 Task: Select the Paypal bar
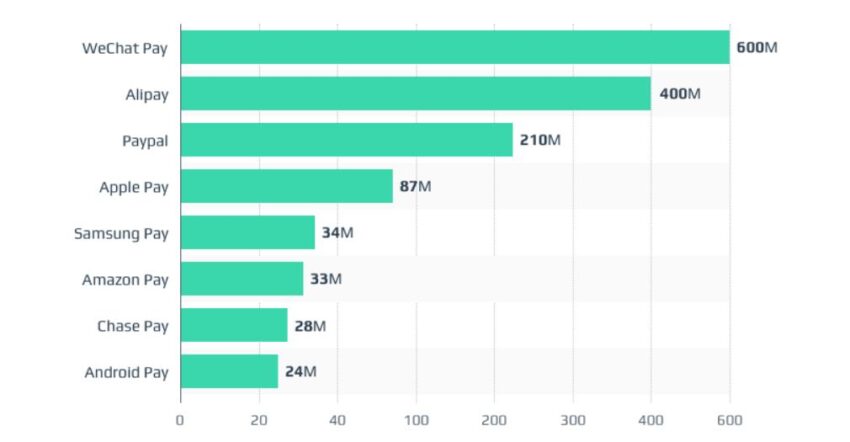click(347, 140)
